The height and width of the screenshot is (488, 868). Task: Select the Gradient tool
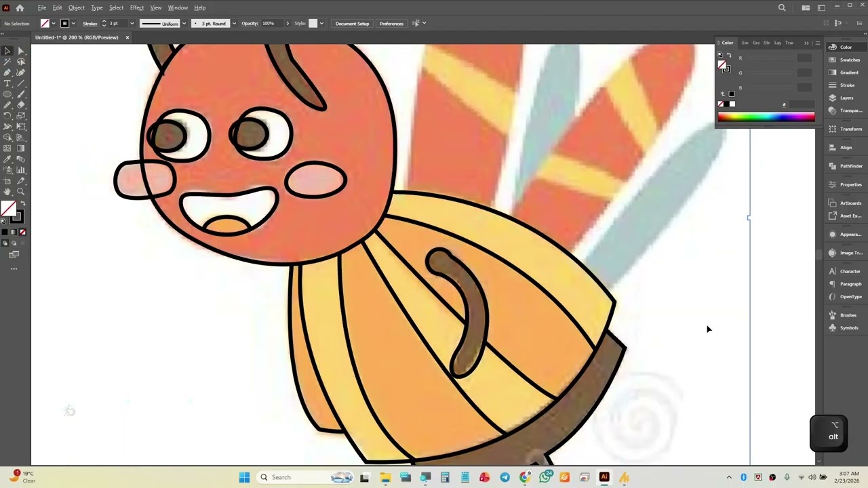click(x=21, y=148)
